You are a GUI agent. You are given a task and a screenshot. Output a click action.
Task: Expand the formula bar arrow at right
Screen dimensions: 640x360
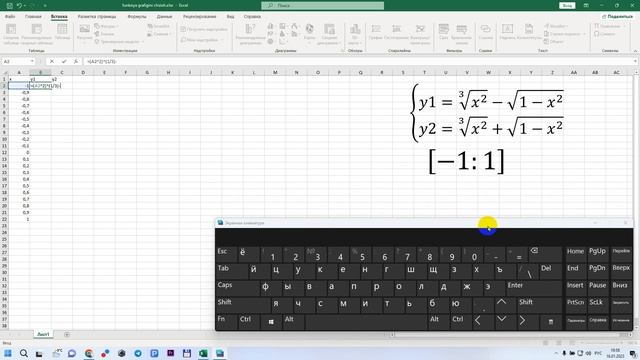(636, 61)
